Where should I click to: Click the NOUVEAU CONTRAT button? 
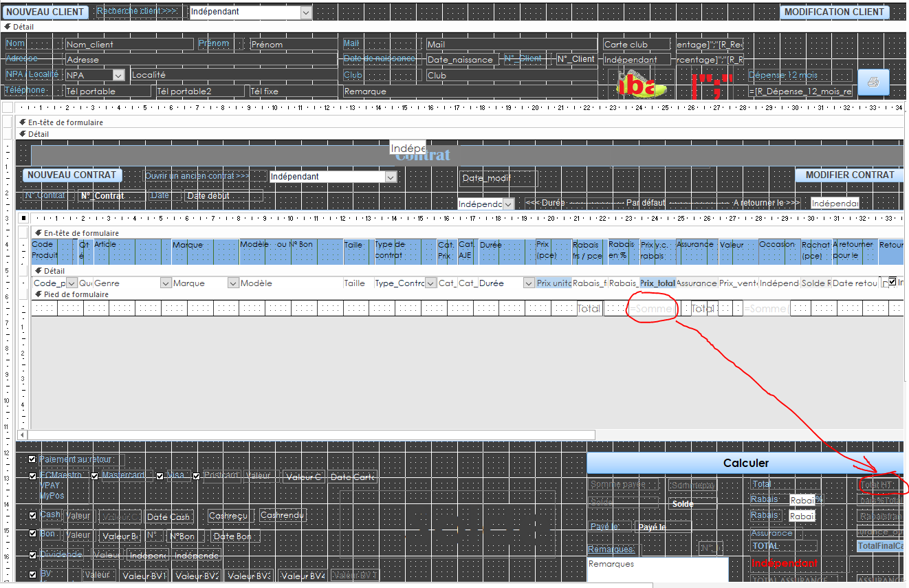point(72,175)
